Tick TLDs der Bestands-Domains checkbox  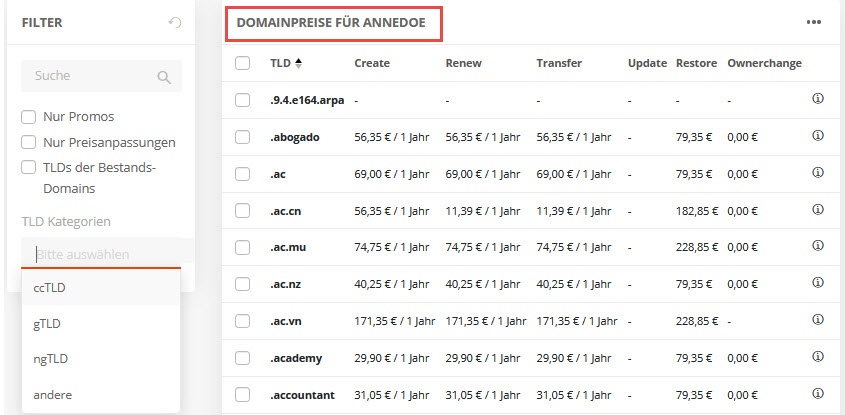[29, 168]
